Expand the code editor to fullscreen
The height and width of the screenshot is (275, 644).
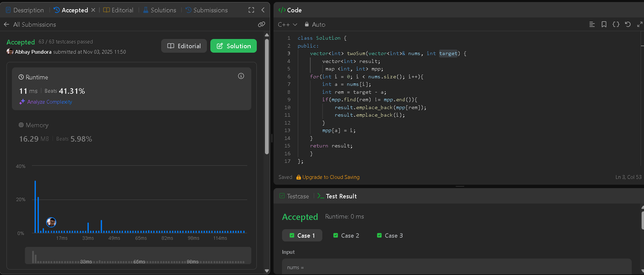(x=639, y=25)
